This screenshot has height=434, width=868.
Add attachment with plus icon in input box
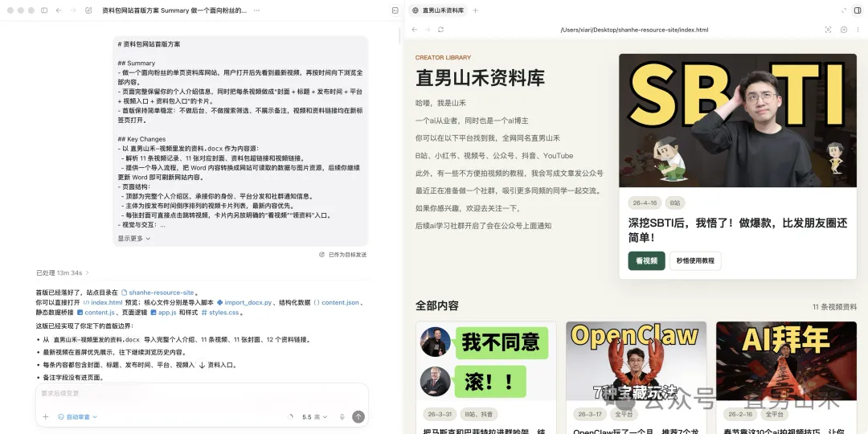45,417
